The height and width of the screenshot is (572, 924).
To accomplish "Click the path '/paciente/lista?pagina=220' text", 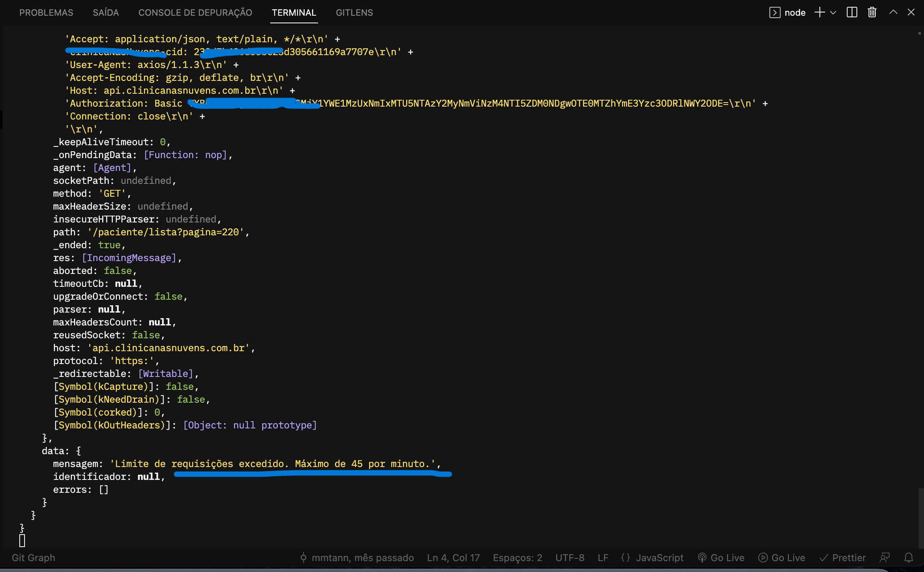I will click(166, 232).
